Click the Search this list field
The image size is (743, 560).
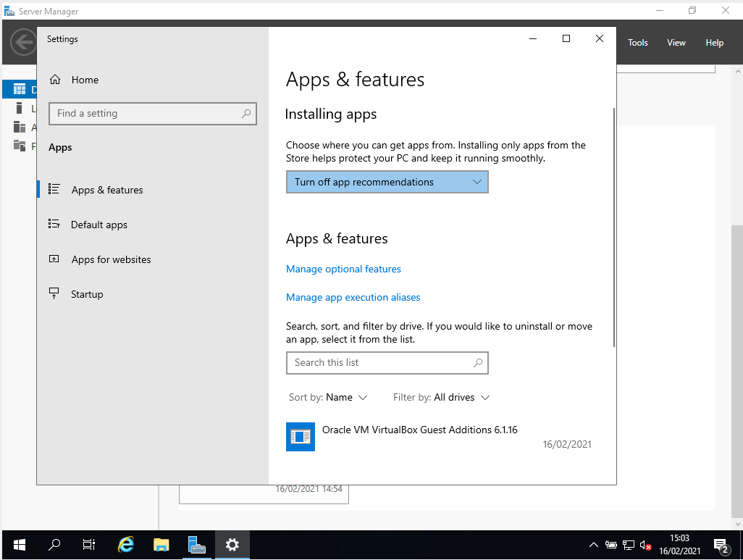(387, 362)
